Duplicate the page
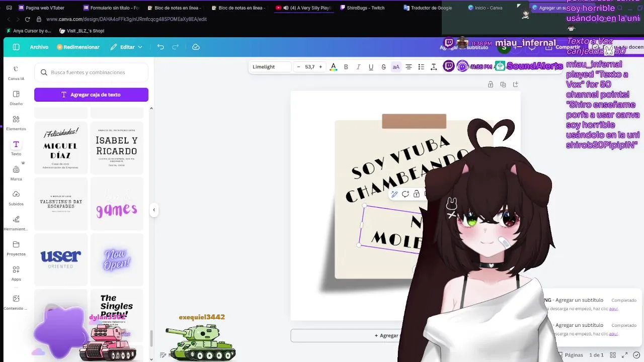644x362 pixels. point(503,84)
